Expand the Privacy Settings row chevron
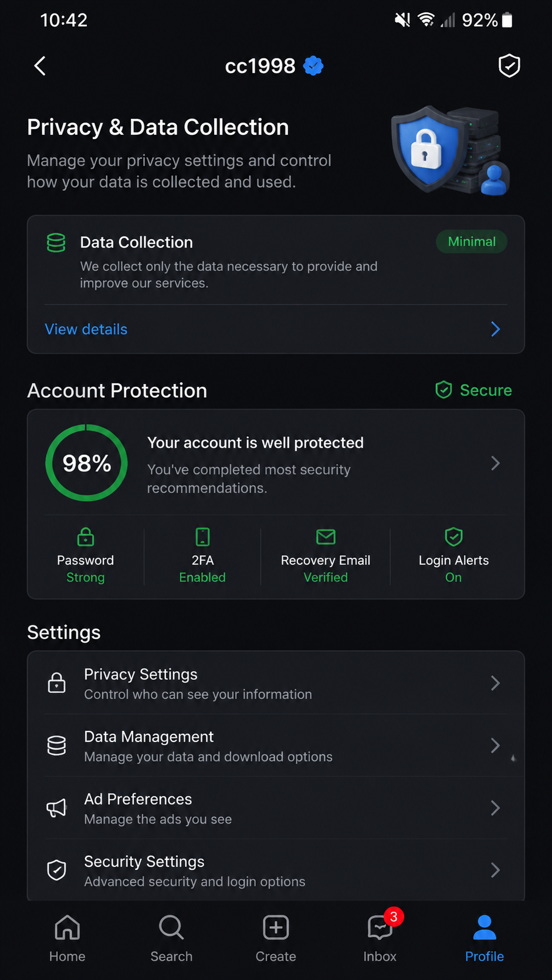The width and height of the screenshot is (552, 980). point(496,683)
